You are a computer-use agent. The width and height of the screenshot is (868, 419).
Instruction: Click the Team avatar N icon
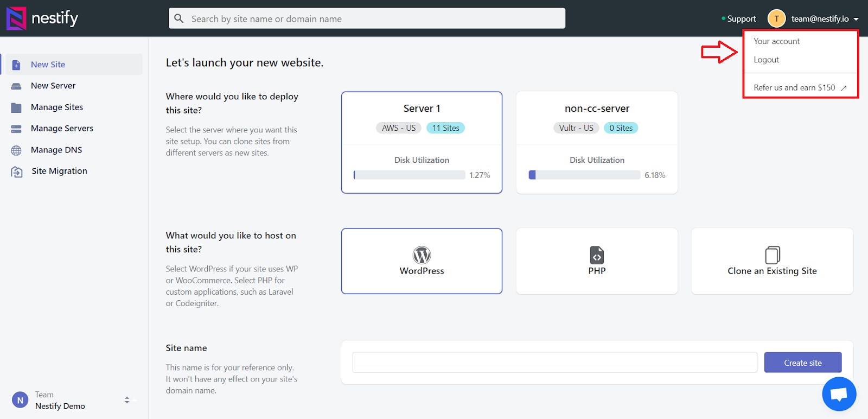(20, 401)
